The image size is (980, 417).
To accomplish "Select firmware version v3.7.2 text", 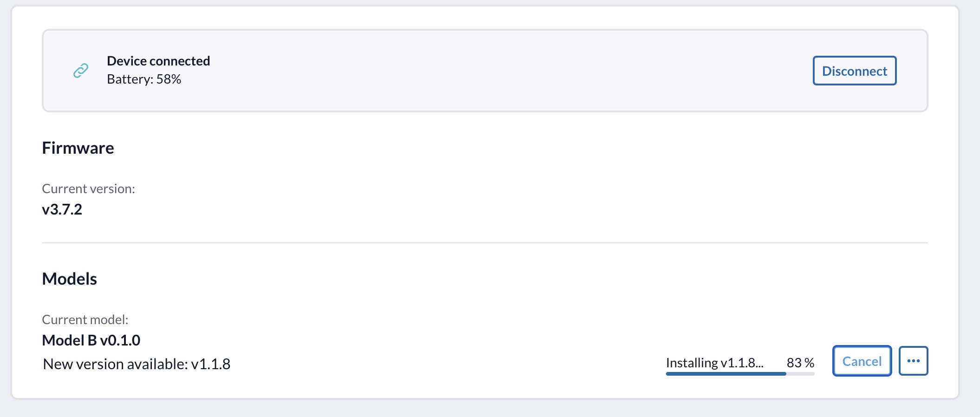I will tap(62, 209).
